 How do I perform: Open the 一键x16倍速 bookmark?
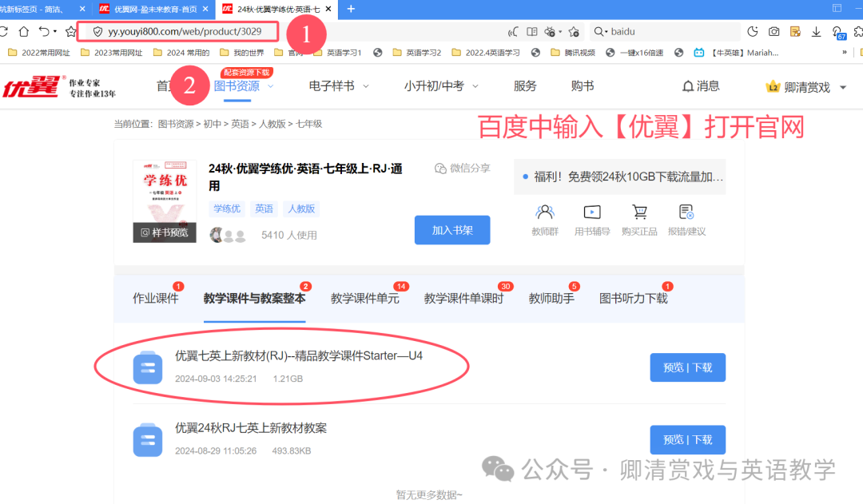634,53
